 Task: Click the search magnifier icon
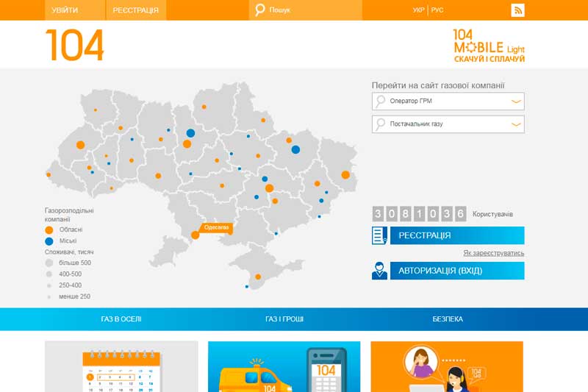259,10
